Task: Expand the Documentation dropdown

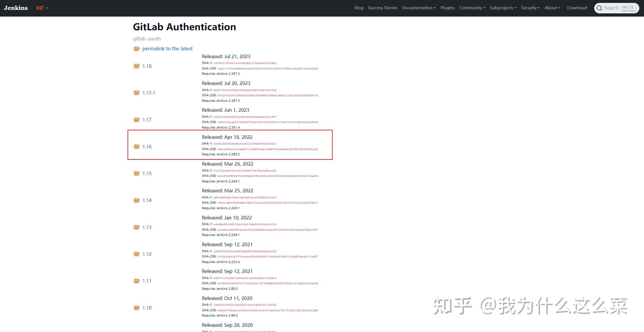Action: click(x=418, y=8)
